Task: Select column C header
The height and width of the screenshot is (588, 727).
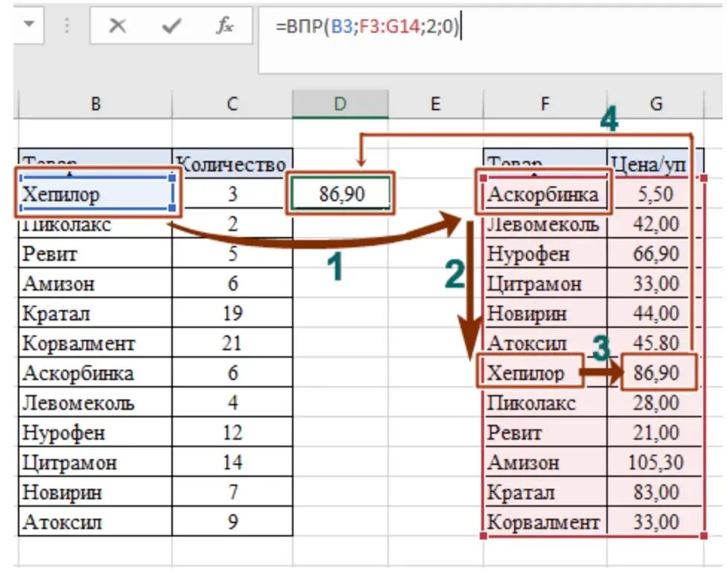Action: click(x=232, y=104)
